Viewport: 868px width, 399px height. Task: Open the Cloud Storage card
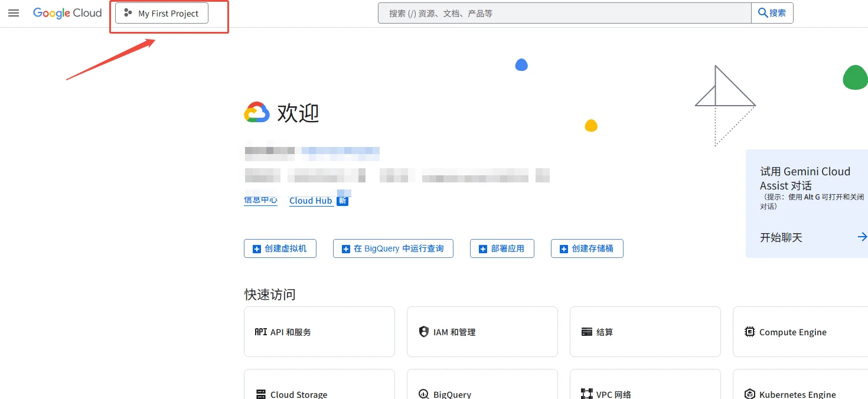click(x=319, y=388)
